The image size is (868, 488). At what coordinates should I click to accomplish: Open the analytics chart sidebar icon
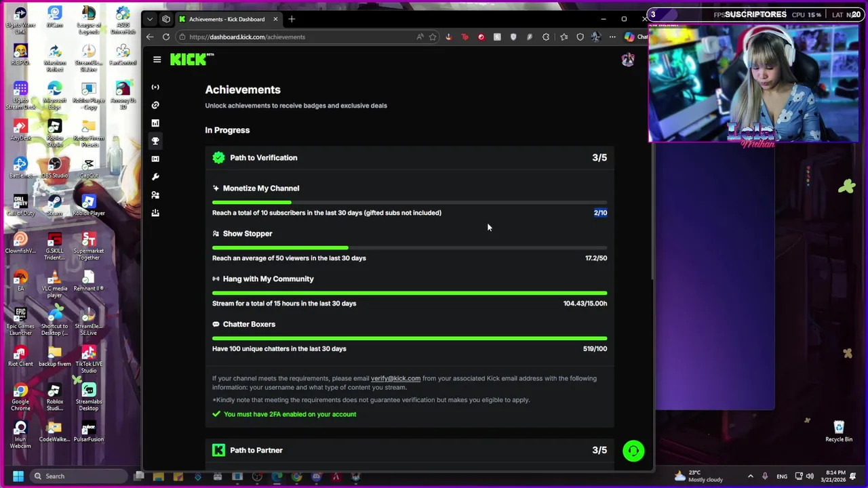click(x=155, y=123)
